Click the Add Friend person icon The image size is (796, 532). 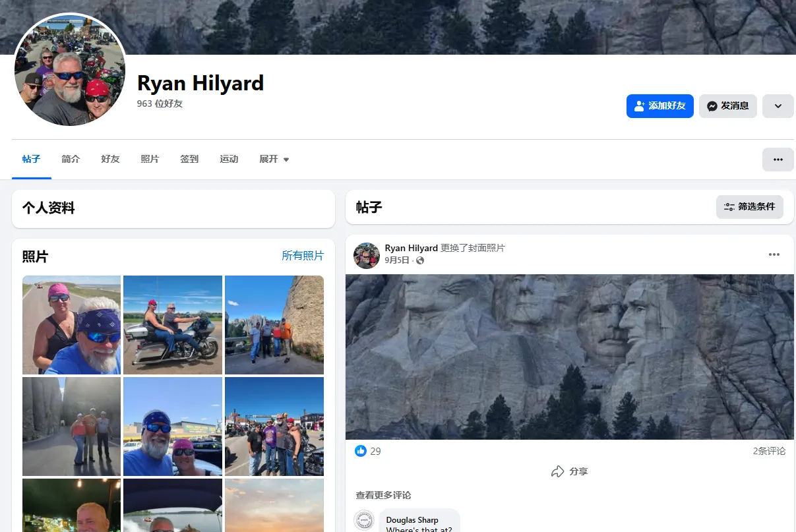coord(639,105)
